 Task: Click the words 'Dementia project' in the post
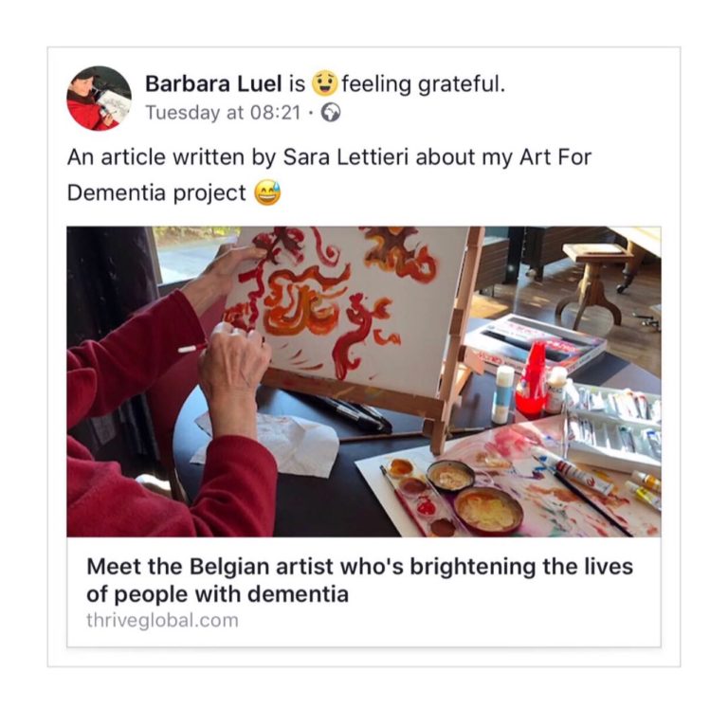pyautogui.click(x=156, y=193)
